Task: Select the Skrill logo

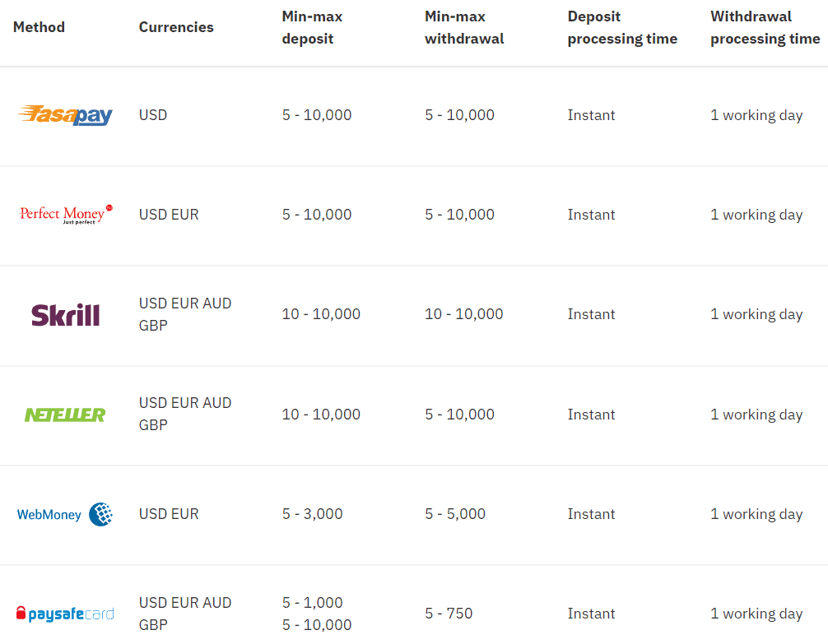Action: click(x=66, y=315)
